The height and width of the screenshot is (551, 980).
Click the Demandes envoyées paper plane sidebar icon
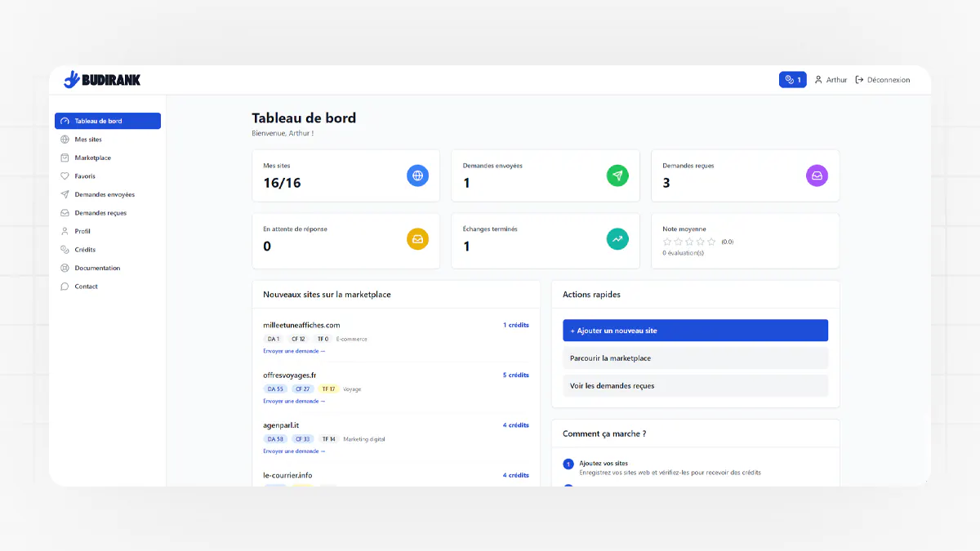coord(65,194)
